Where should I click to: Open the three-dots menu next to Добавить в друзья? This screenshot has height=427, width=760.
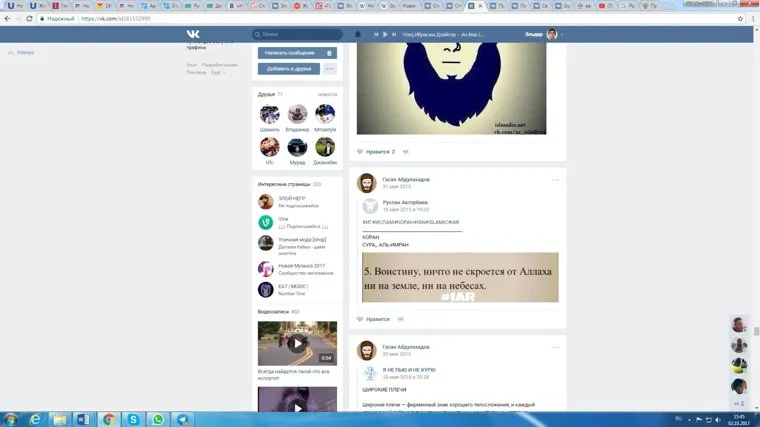click(x=330, y=69)
